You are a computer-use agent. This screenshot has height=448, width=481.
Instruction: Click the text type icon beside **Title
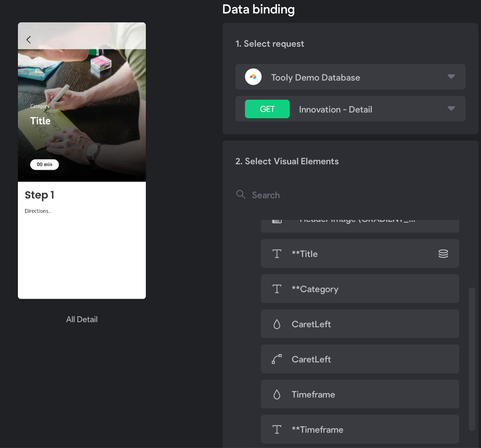coord(277,254)
